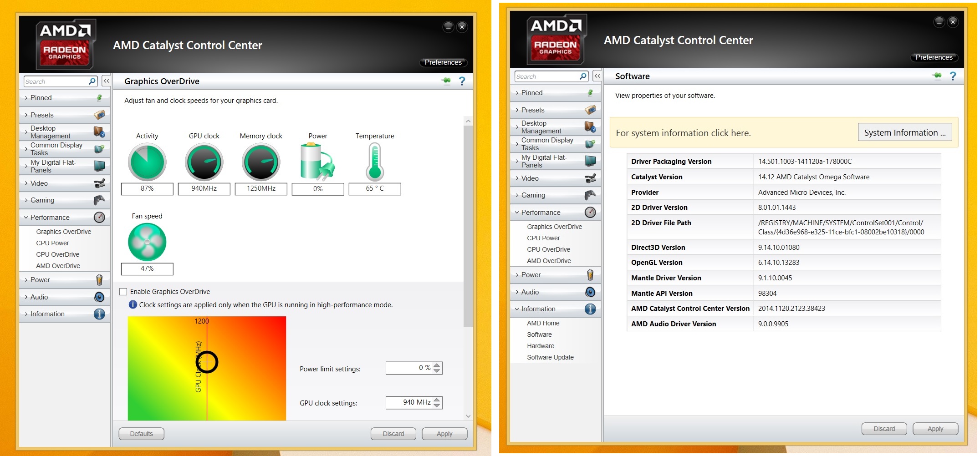
Task: Click the Power battery icon
Action: pos(317,162)
